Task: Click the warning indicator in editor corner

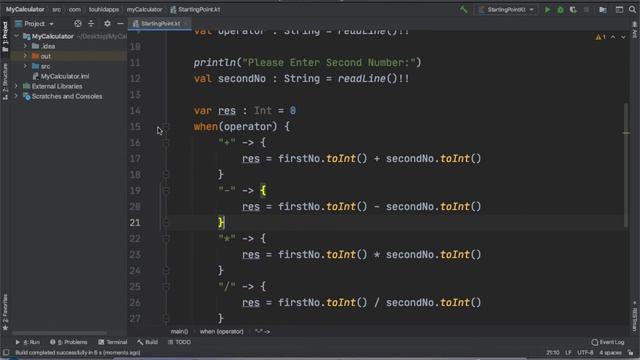Action: (600, 37)
